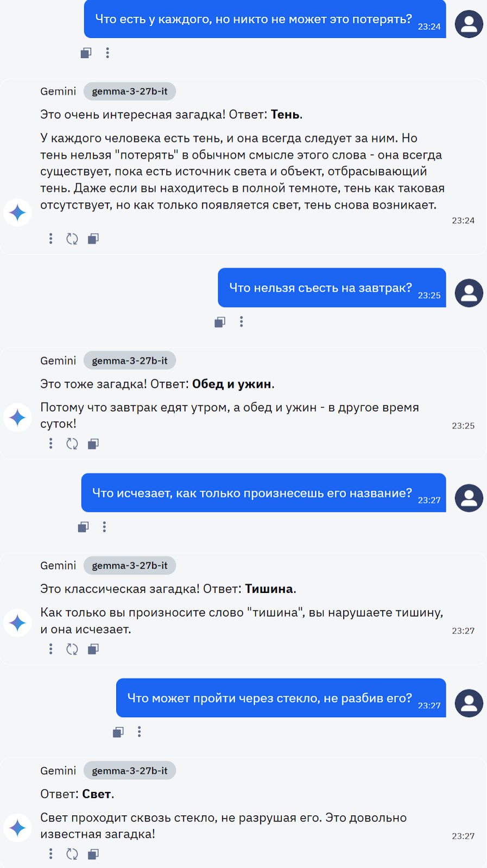Click the gemma-3-27b-it badge on the last response
Screen dimensions: 487x868
(129, 770)
